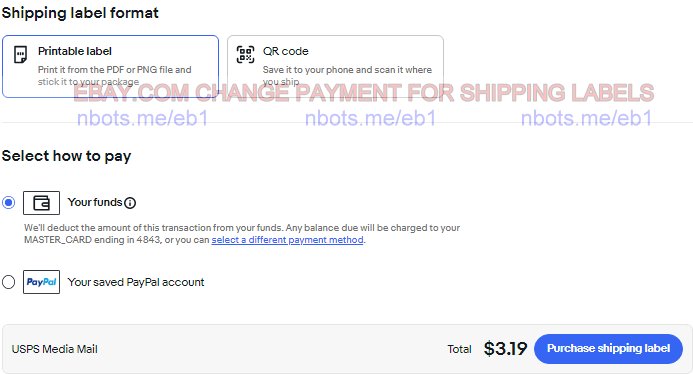This screenshot has height=374, width=693.
Task: Click the printable label document icon
Action: (x=20, y=54)
